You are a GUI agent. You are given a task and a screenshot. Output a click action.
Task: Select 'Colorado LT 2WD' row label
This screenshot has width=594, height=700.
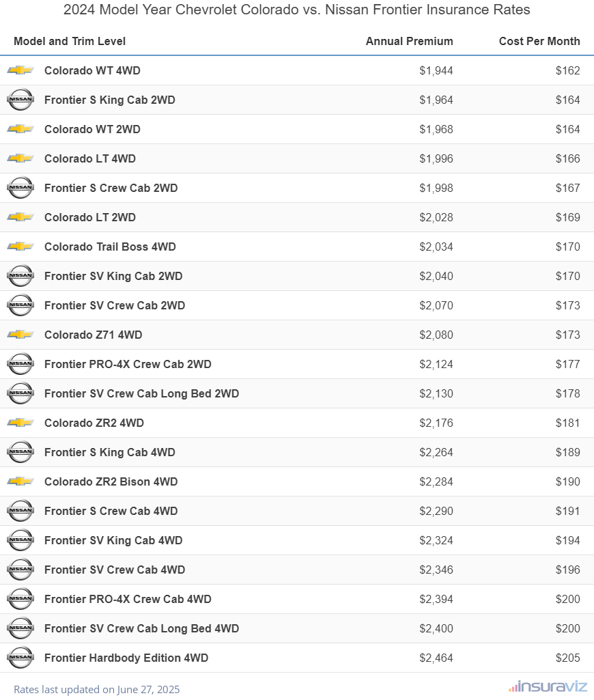pyautogui.click(x=90, y=217)
